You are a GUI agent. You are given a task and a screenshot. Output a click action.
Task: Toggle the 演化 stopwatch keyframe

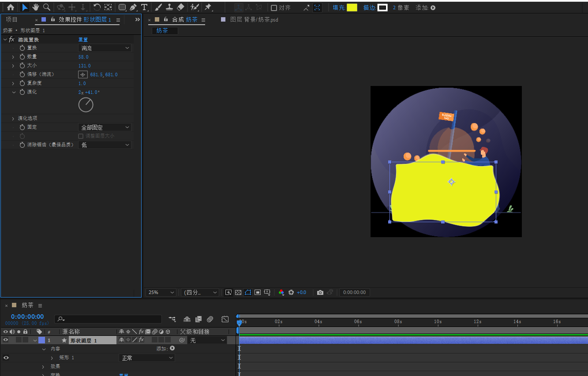click(x=22, y=92)
